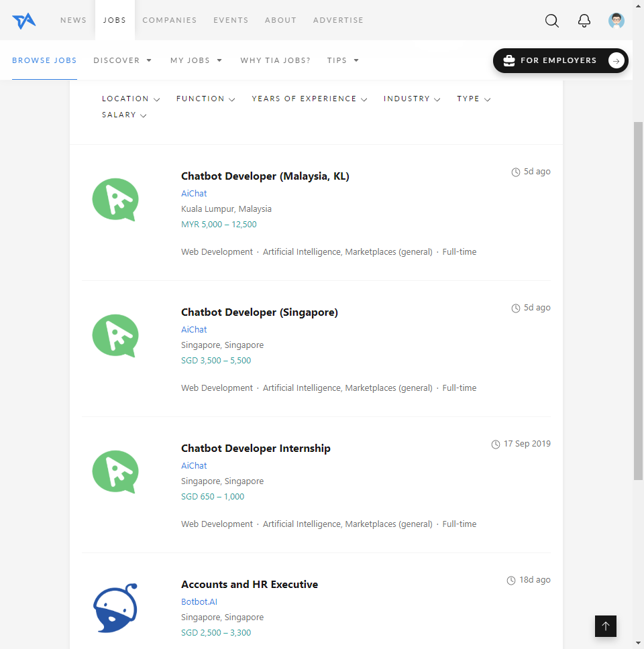
Task: Click the back-to-top arrow button
Action: click(x=606, y=626)
